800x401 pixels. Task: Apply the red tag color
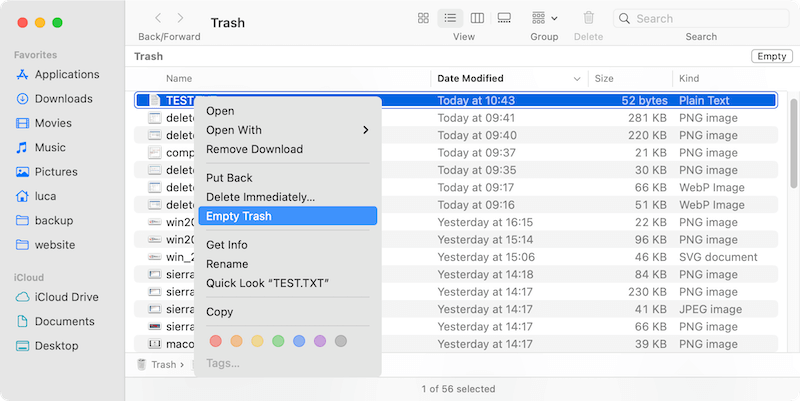(x=215, y=341)
